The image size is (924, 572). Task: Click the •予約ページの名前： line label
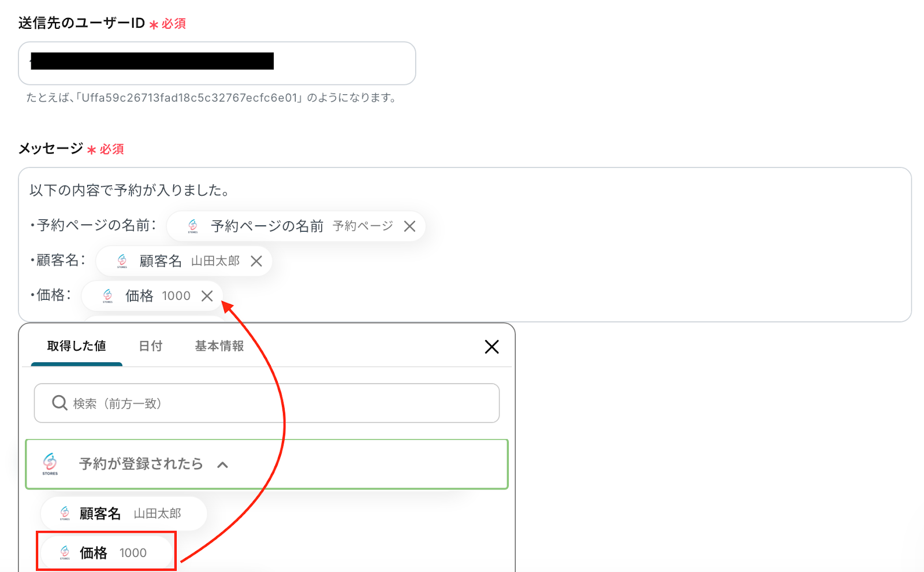click(x=93, y=225)
